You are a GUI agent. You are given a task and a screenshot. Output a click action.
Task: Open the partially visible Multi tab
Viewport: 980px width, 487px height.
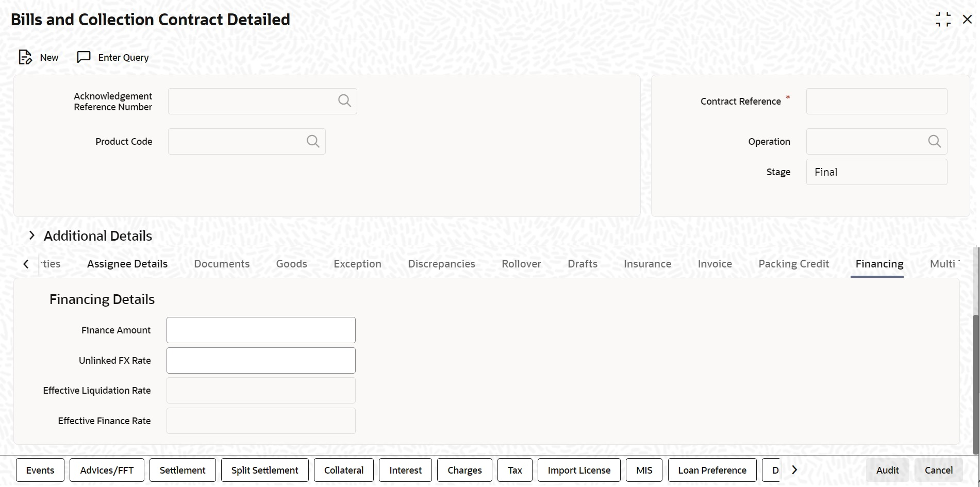[944, 264]
